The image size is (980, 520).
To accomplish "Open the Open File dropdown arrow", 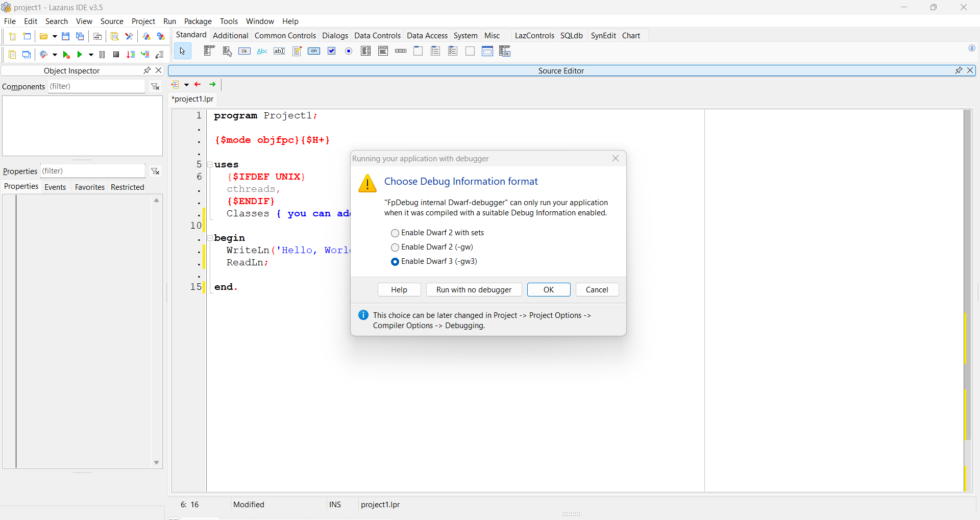I will (55, 36).
